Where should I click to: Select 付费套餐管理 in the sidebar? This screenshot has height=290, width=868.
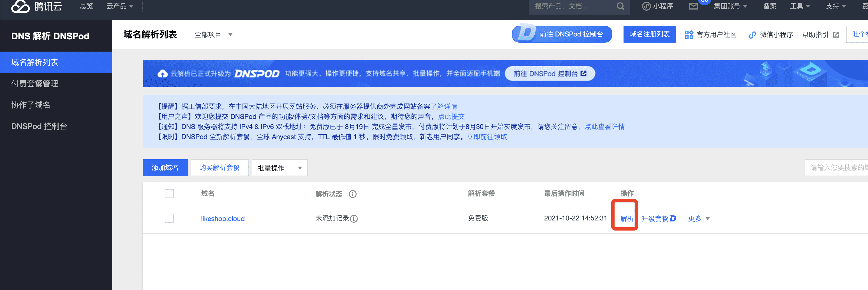35,83
